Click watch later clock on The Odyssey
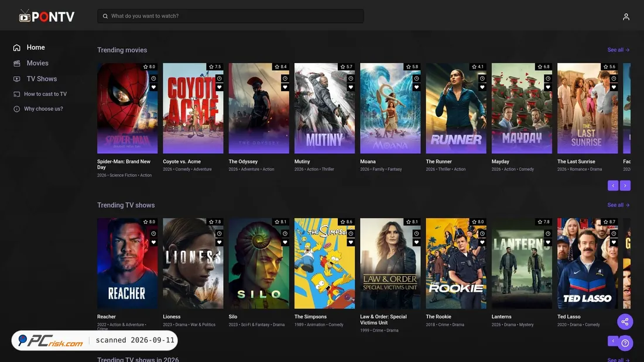 [285, 78]
